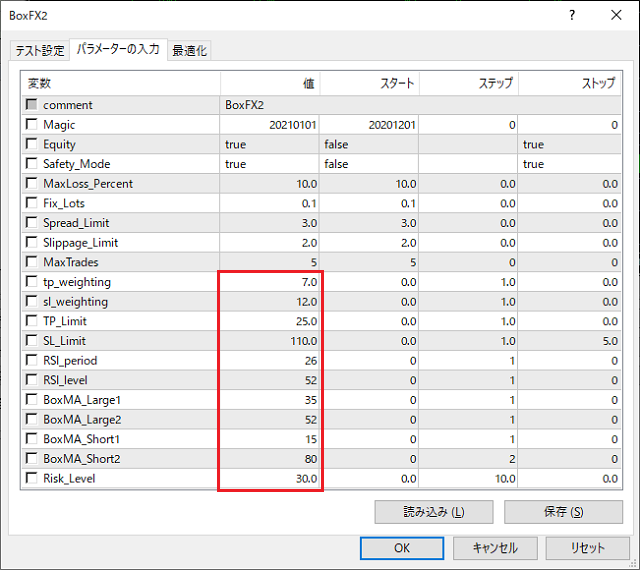This screenshot has width=640, height=570.
Task: Edit the tp_weighting value 7.0
Action: (269, 282)
